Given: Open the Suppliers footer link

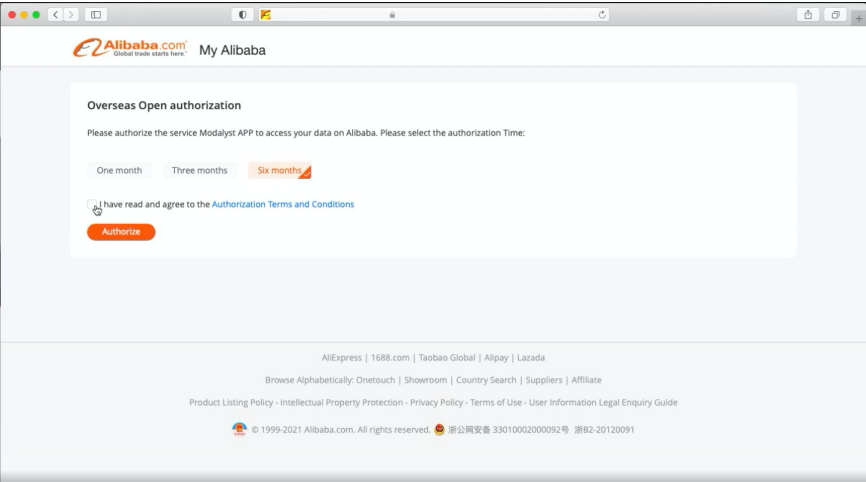Looking at the screenshot, I should (x=543, y=380).
